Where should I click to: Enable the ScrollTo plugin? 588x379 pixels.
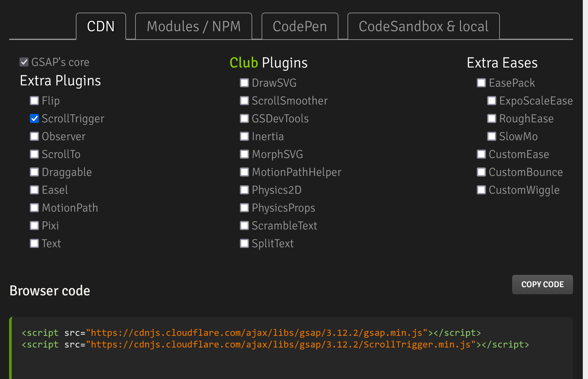(x=34, y=154)
